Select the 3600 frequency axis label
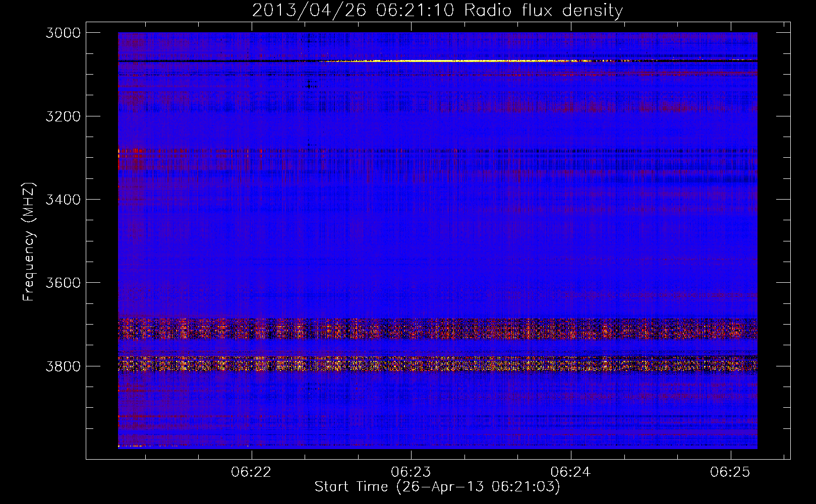Screen dimensions: 816x504 [63, 283]
